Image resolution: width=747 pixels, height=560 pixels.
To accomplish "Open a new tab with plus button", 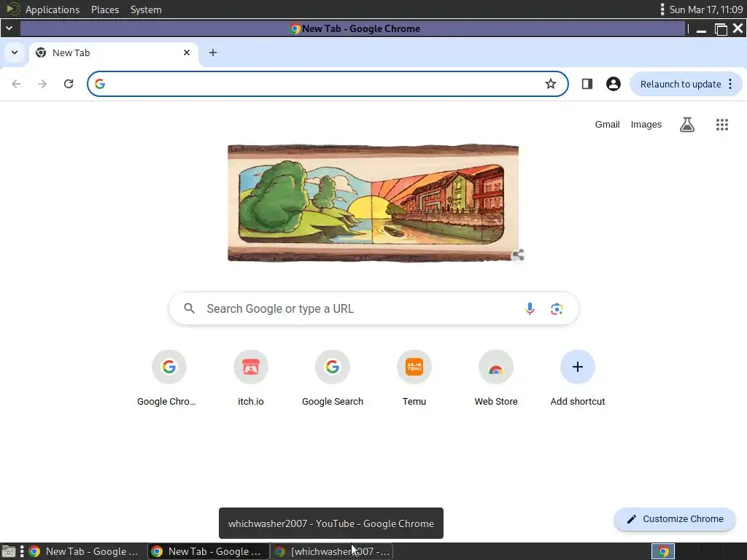I will pyautogui.click(x=213, y=52).
